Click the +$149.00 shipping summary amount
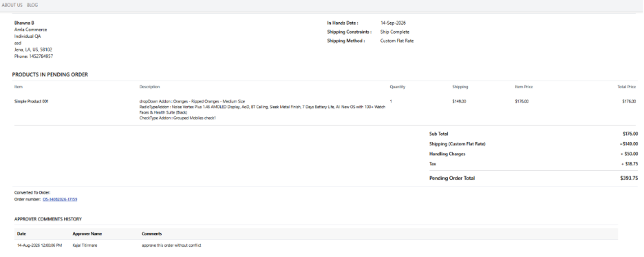Image resolution: width=644 pixels, height=257 pixels. (x=629, y=144)
